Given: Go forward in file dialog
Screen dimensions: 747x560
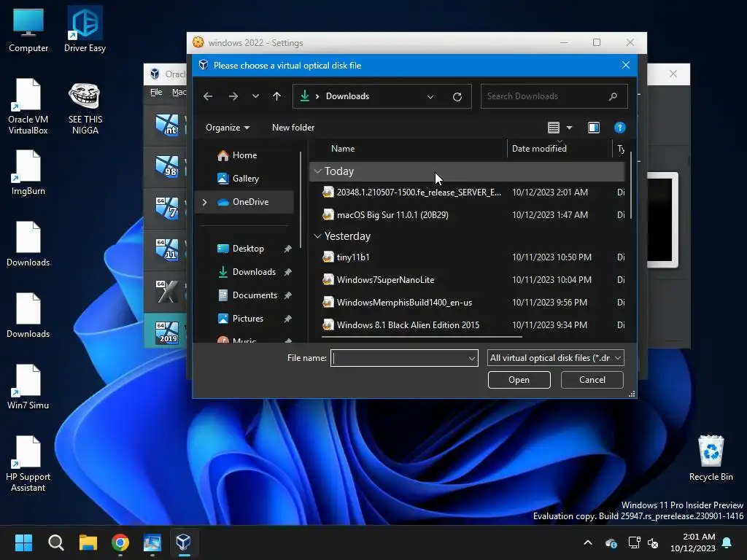Looking at the screenshot, I should coord(233,96).
